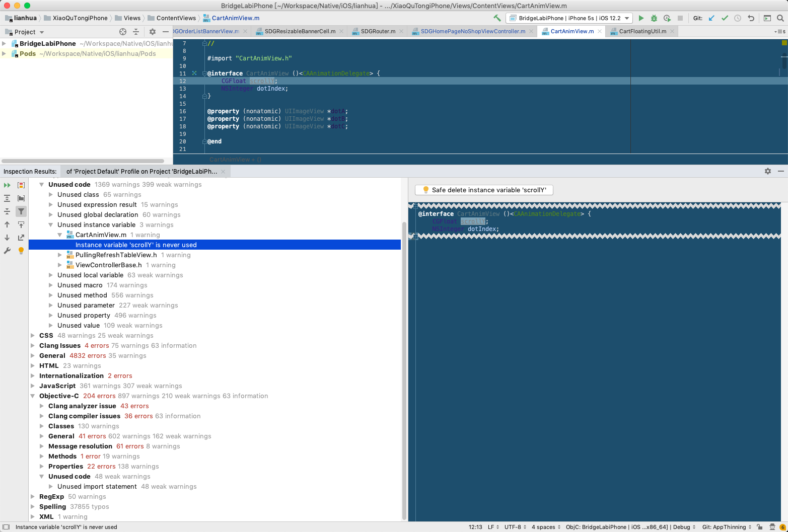Switch to SDGRouter.m tab

tap(378, 31)
